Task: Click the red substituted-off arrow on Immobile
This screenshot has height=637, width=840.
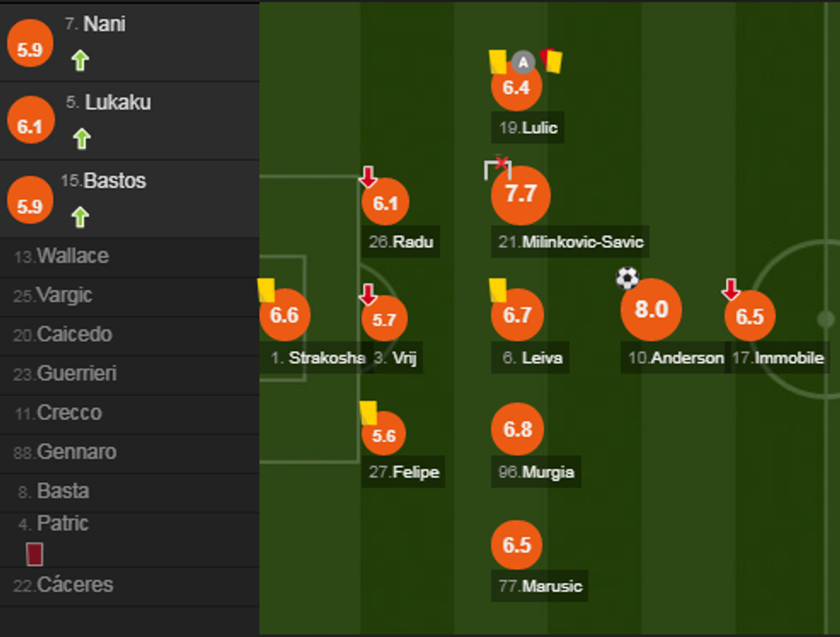Action: tap(730, 291)
